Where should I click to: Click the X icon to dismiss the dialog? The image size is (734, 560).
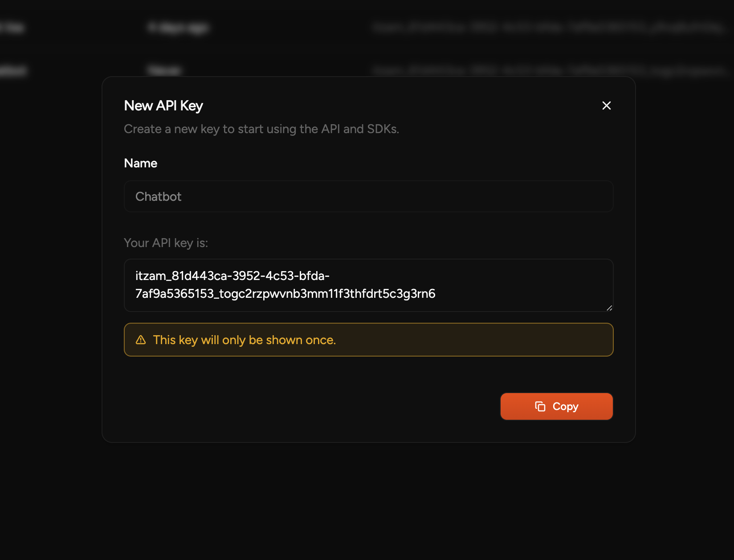(606, 106)
